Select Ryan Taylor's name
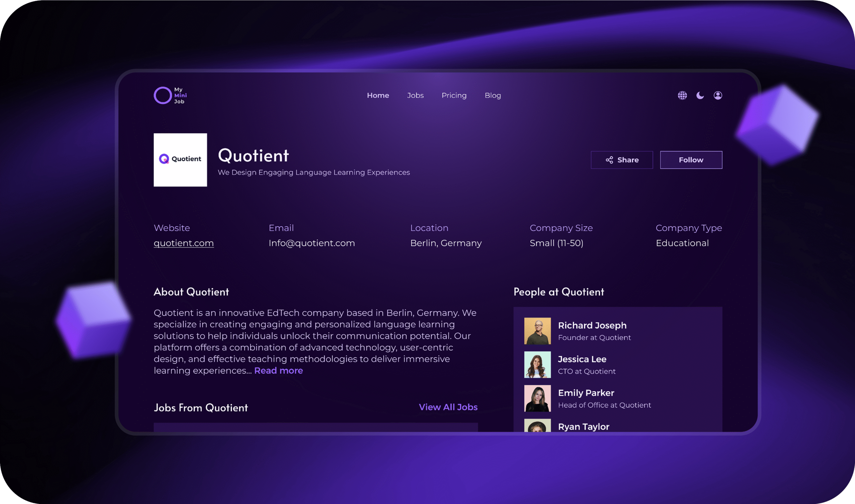The width and height of the screenshot is (855, 504). tap(583, 427)
